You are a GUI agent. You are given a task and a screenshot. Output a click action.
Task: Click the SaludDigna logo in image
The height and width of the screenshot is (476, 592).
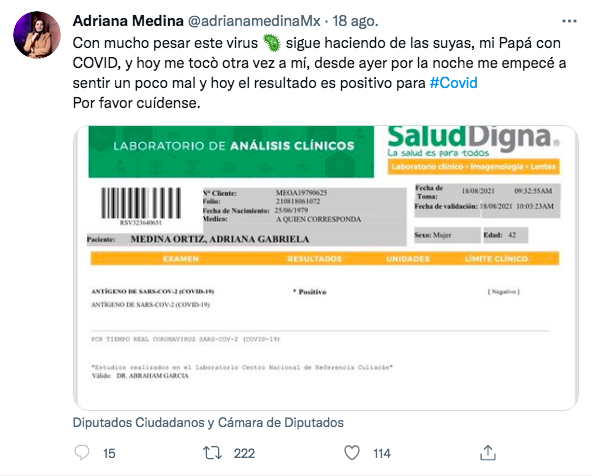[473, 141]
